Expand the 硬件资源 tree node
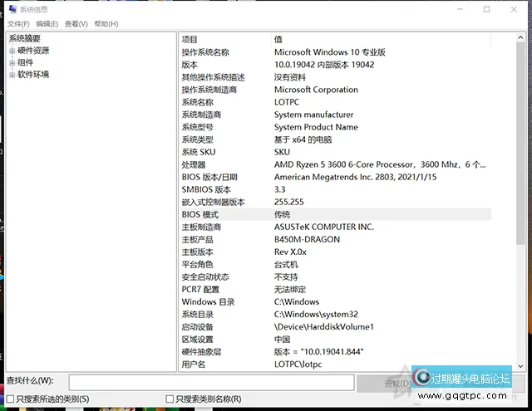The image size is (532, 411). pos(12,51)
